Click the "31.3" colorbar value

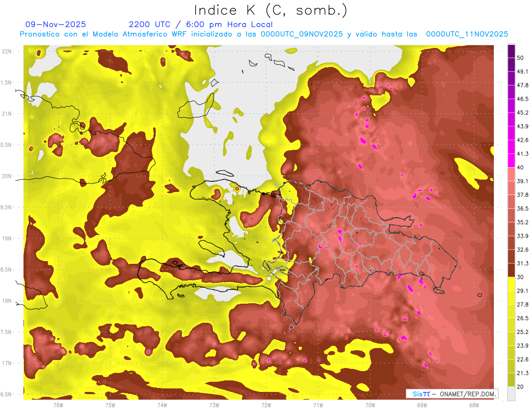pyautogui.click(x=523, y=263)
